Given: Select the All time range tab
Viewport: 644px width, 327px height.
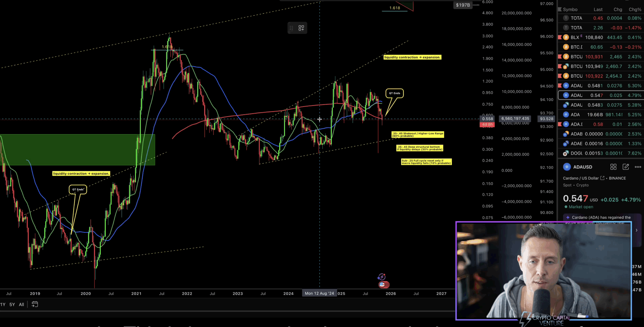Looking at the screenshot, I should pyautogui.click(x=21, y=304).
